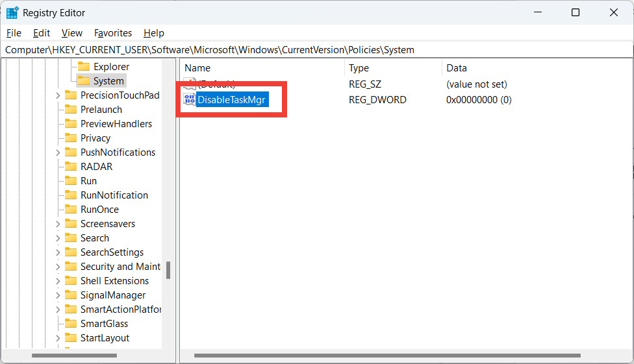Viewport: 634px width, 364px height.
Task: Expand the PushNotifications key
Action: 58,152
